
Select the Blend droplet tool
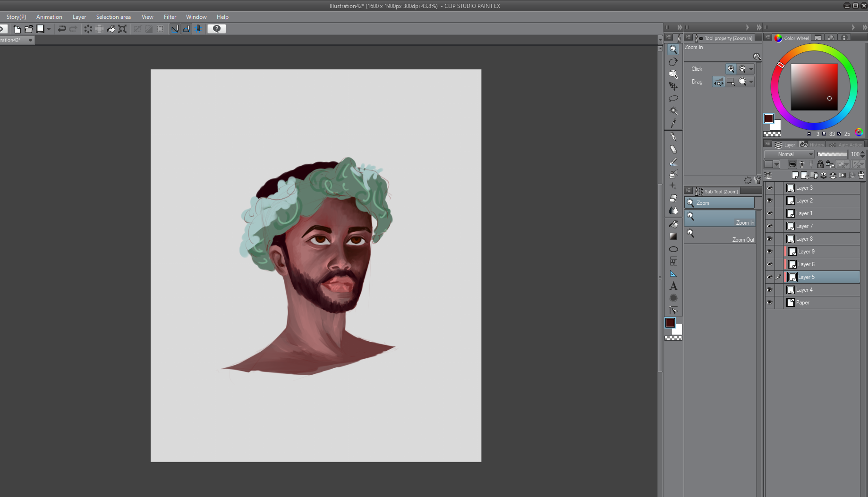(673, 211)
